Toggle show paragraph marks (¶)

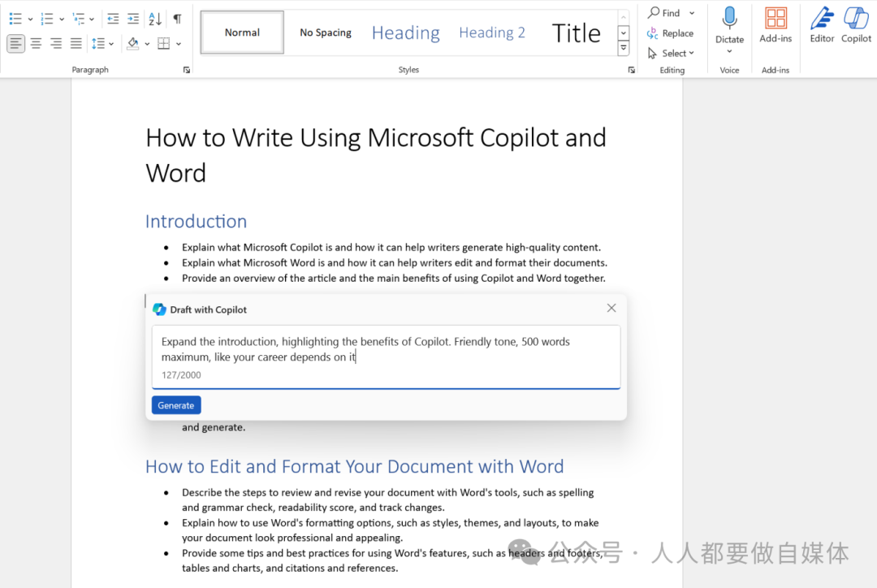tap(177, 19)
